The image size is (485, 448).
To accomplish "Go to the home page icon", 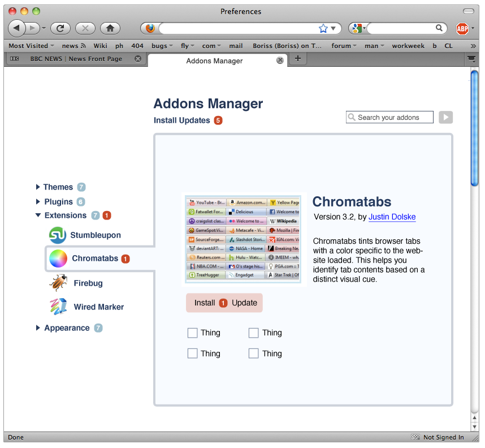I will point(110,28).
